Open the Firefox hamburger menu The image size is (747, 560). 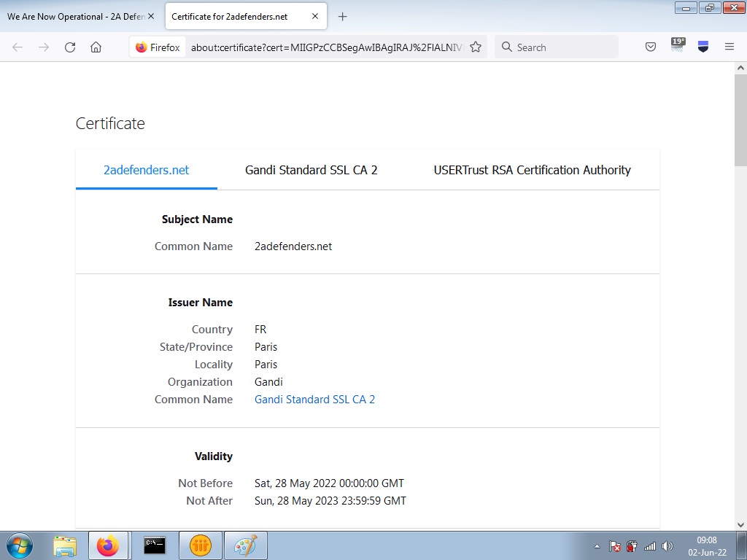[x=729, y=46]
